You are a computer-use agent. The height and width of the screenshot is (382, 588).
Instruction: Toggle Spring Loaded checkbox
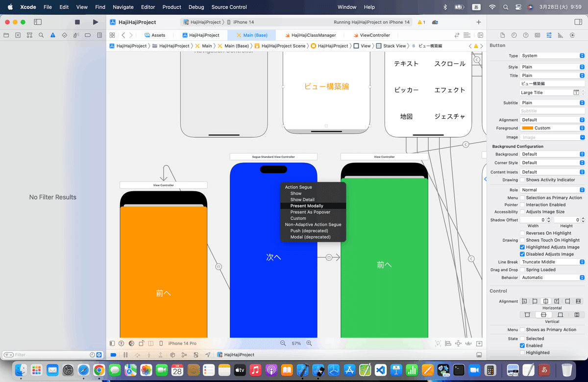tap(522, 270)
